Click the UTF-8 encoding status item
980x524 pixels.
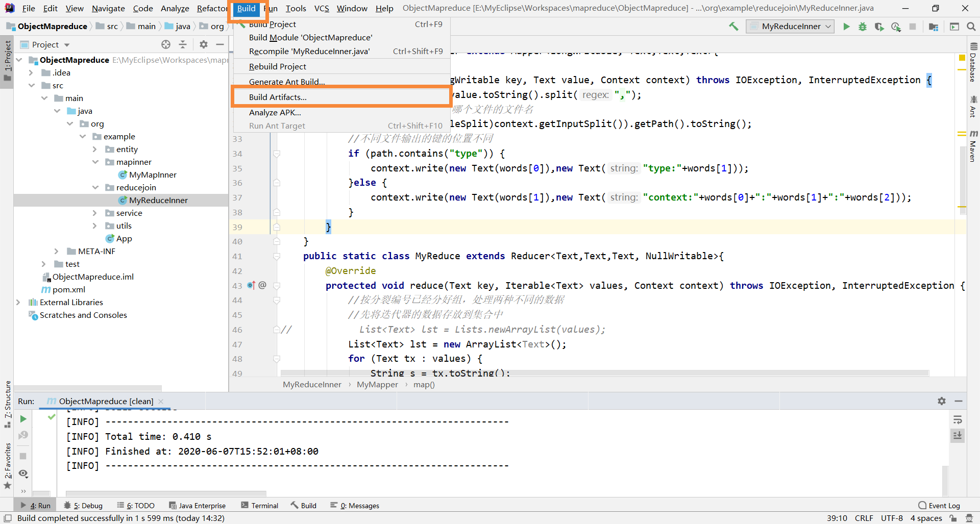click(892, 518)
